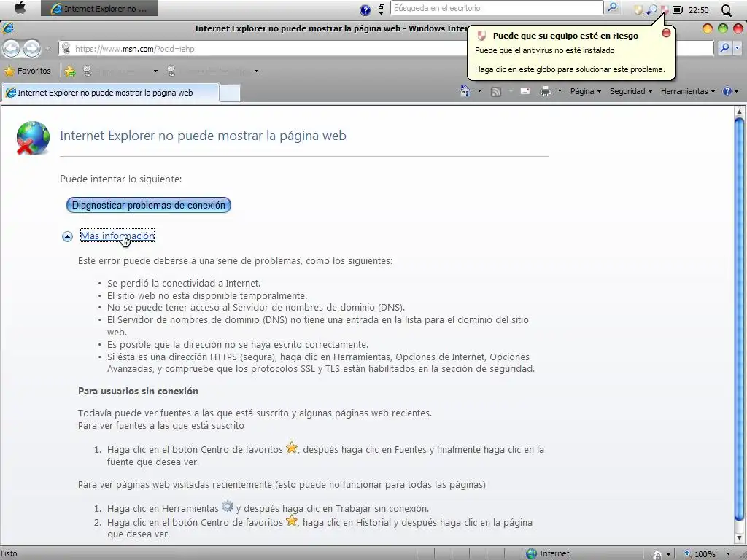Open the Print dropdown arrow
The width and height of the screenshot is (747, 560).
[x=560, y=91]
